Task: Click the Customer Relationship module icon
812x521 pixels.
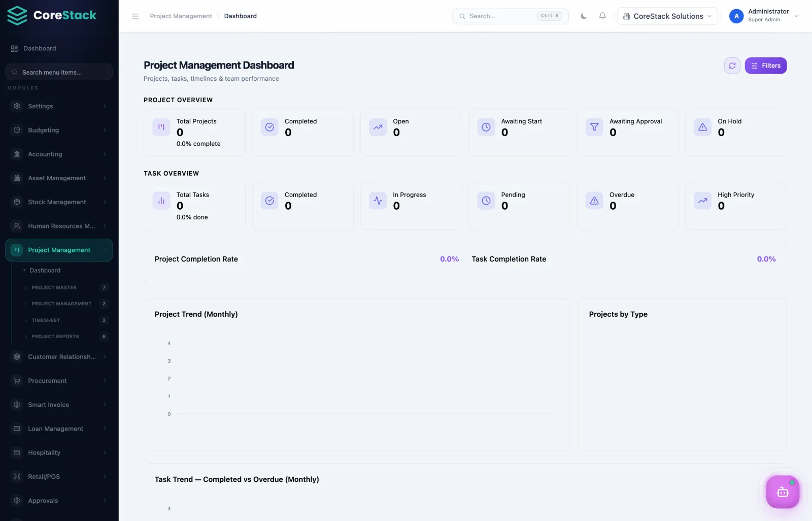Action: (x=17, y=356)
